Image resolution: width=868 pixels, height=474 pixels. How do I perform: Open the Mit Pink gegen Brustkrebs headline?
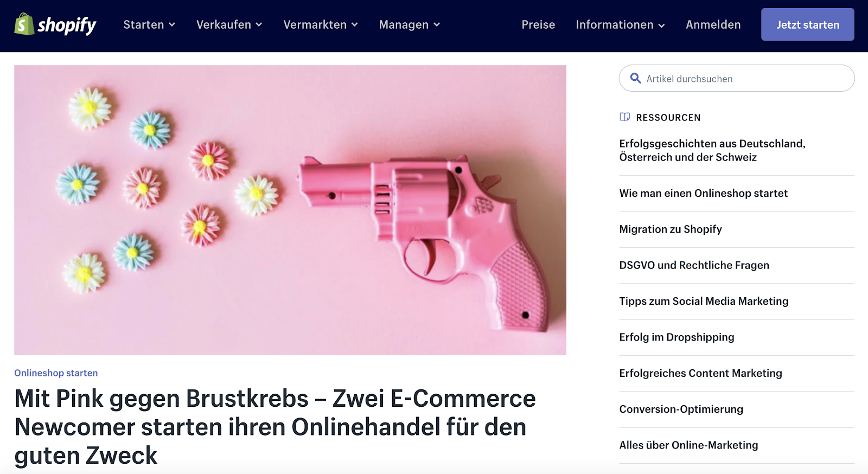tap(275, 427)
